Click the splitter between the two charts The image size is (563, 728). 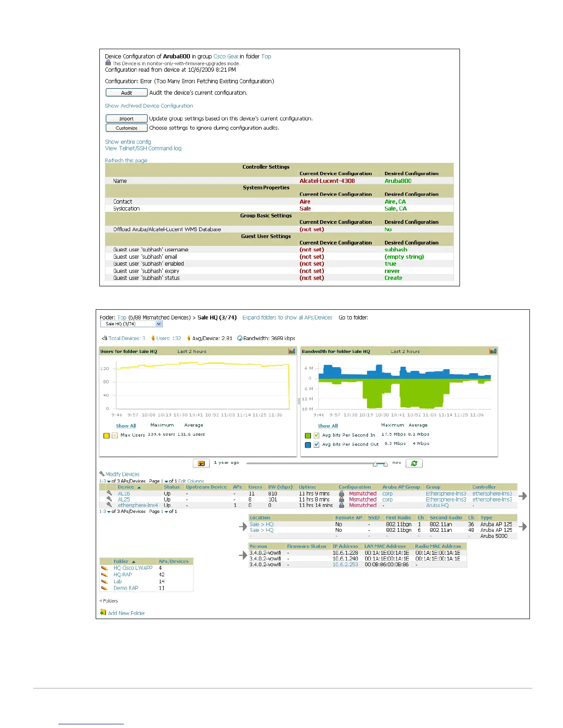(299, 401)
